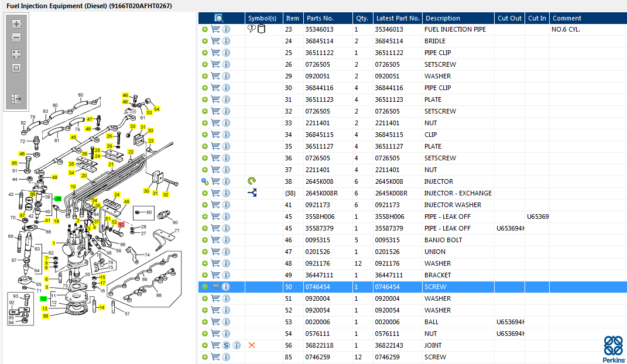627x364 pixels.
Task: Click the search icon in table header
Action: (219, 18)
